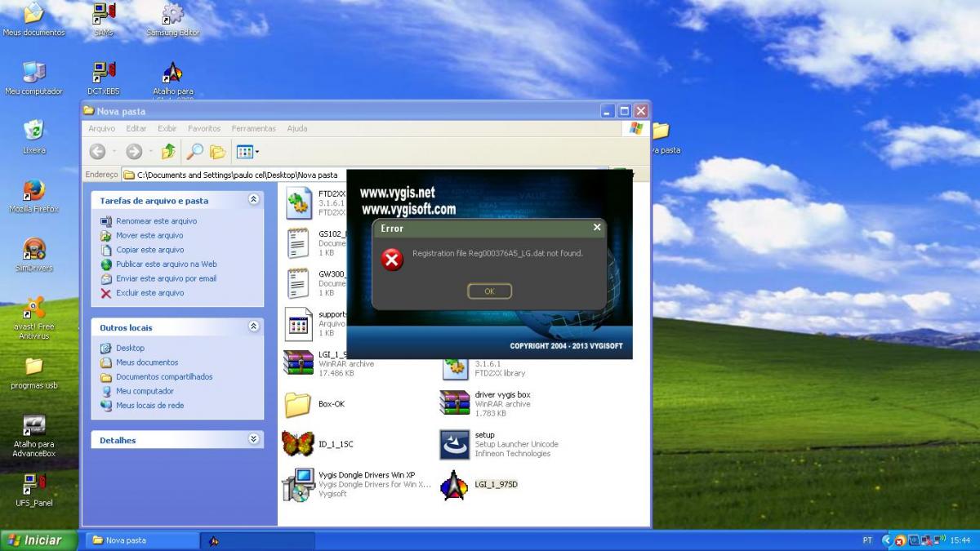Screen dimensions: 980x551
Task: Close the Error dialog with the X
Action: 597,228
